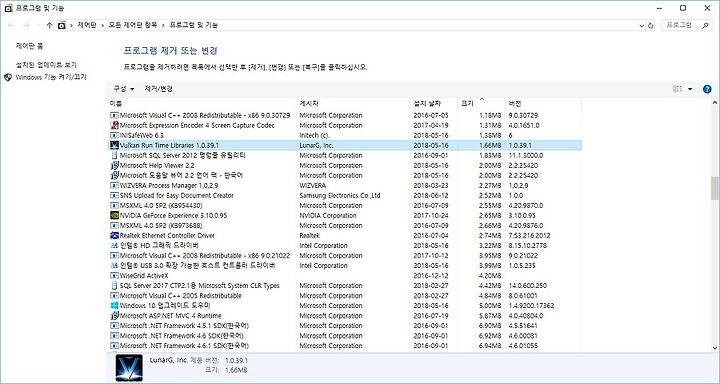Select Microsoft .NET Framework 4.5.1 SDK(한국어) row
720x384 pixels.
coord(345,326)
